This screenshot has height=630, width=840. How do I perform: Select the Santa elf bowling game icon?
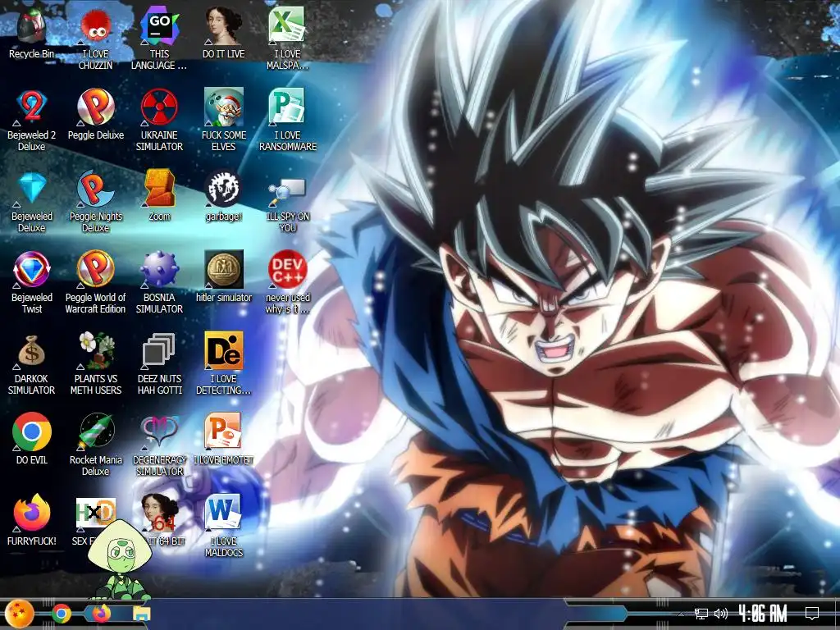[223, 107]
